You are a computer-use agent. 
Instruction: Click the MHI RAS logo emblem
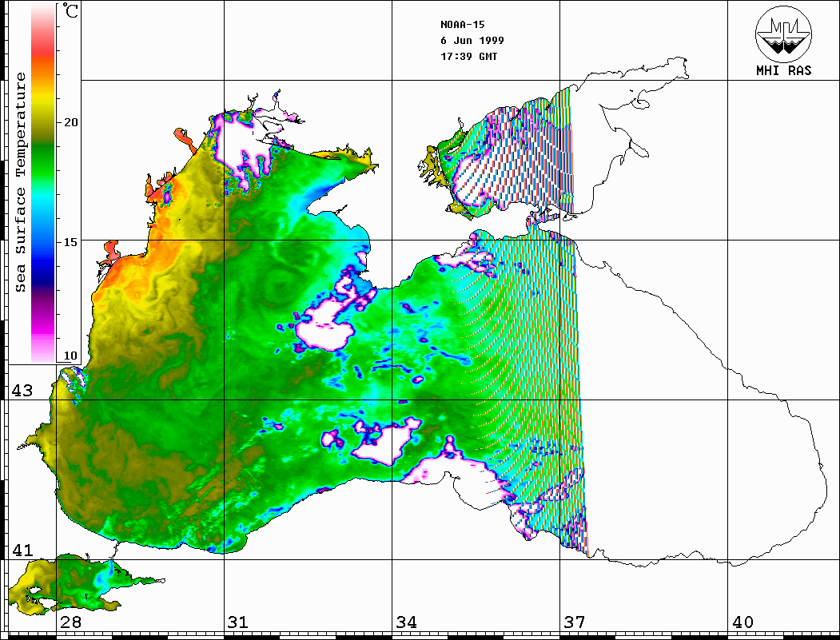point(783,34)
